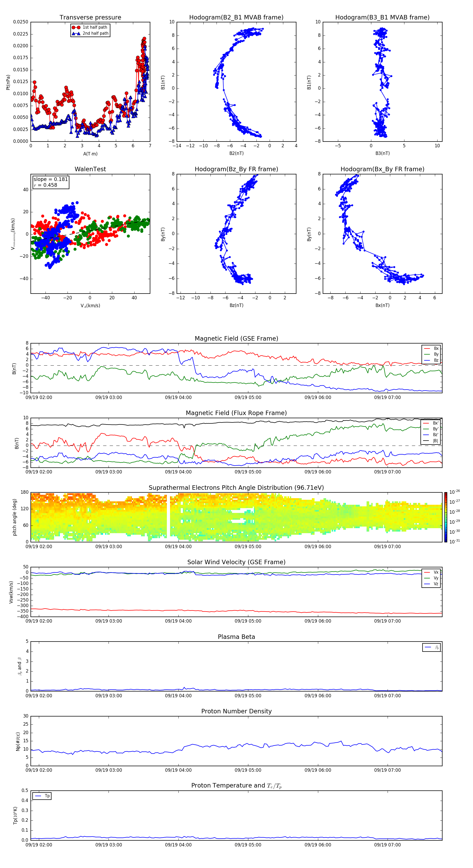Click 'r = 0.458' annotation text
This screenshot has width=473, height=868.
pos(45,185)
